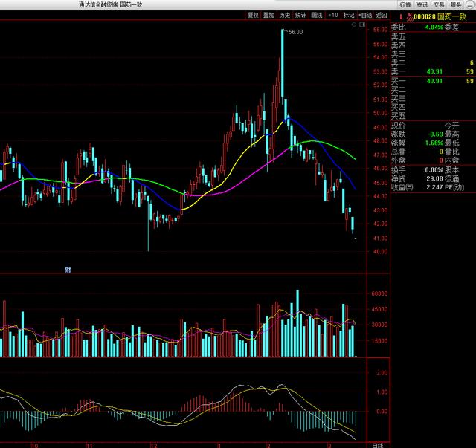This screenshot has width=476, height=448.
Task: Click the tall cyan candle at the 56.00 peak
Action: pyautogui.click(x=283, y=63)
